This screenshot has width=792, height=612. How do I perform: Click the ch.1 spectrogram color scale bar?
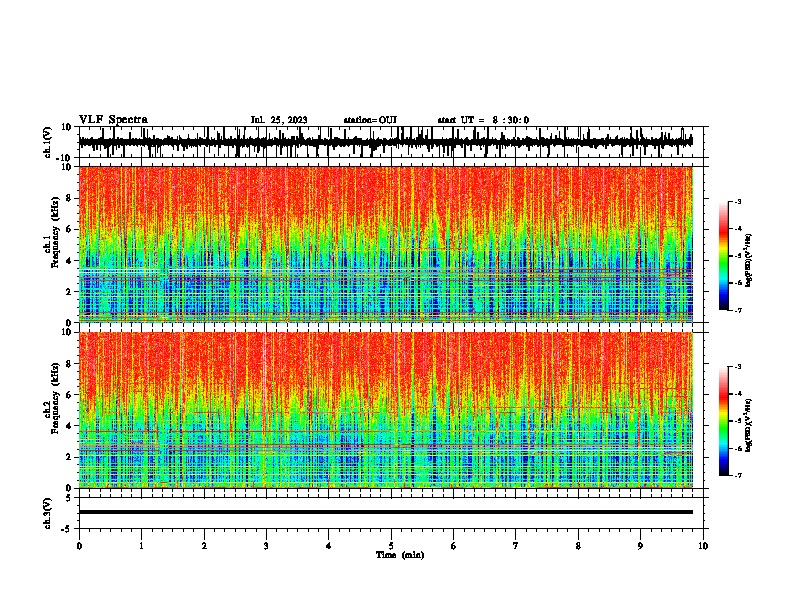(724, 256)
